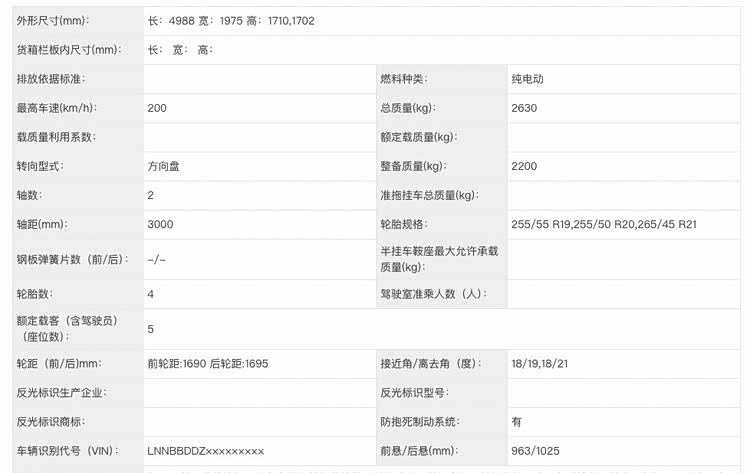Viewport: 750px width, 473px height.
Task: Select the 前轮距:1690 后轮距:1695 value
Action: 207,364
